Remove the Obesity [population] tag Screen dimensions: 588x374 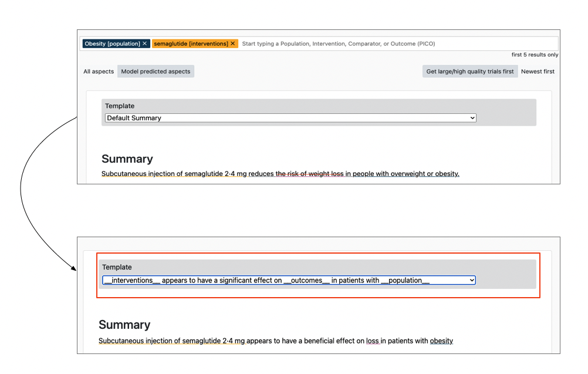point(144,43)
